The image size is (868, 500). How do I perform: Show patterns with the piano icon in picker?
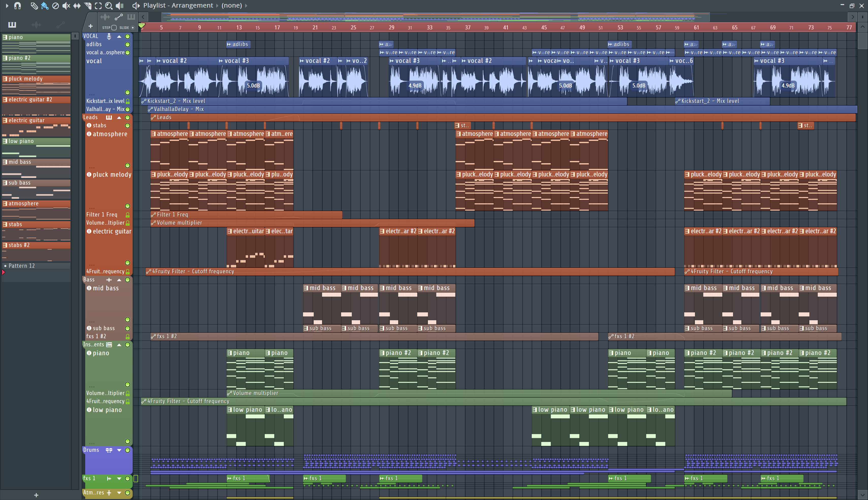coord(12,24)
